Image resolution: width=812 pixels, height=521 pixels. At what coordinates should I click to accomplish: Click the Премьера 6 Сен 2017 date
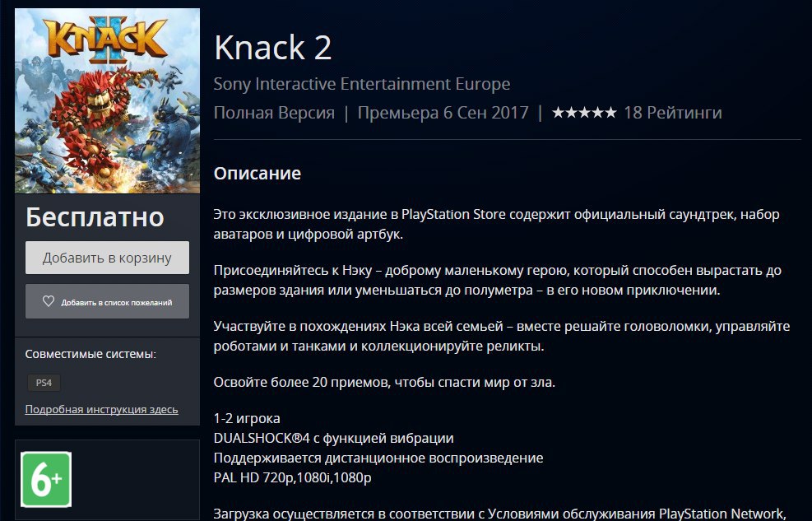[443, 113]
